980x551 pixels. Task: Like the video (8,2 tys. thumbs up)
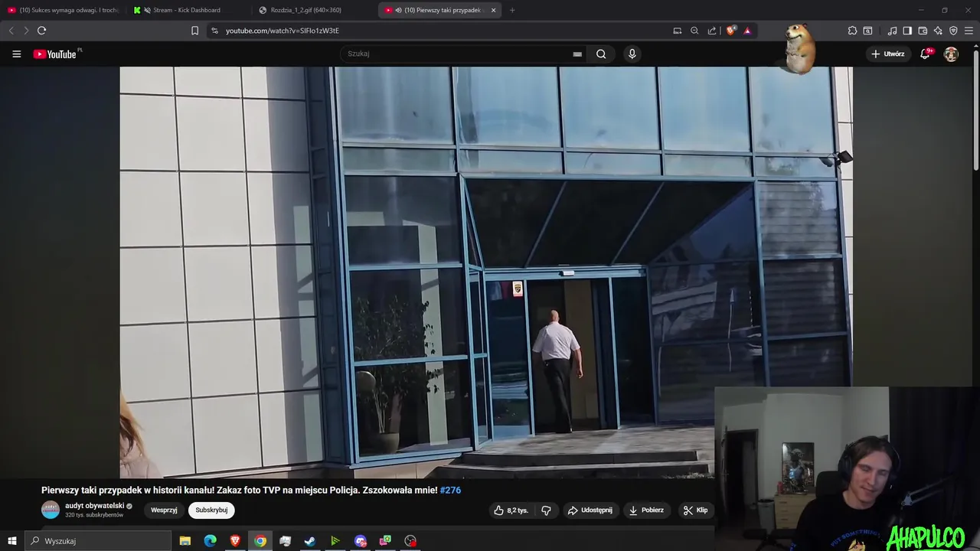pyautogui.click(x=511, y=510)
